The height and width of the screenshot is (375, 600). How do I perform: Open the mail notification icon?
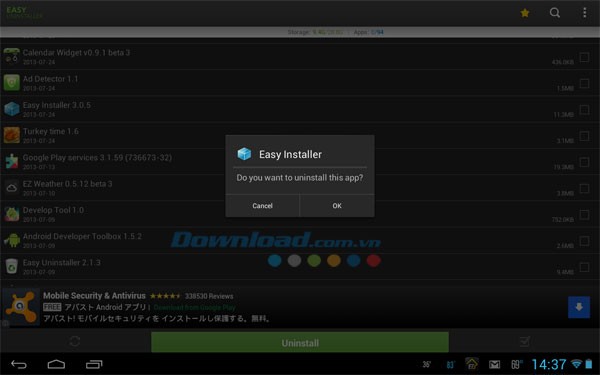[494, 364]
